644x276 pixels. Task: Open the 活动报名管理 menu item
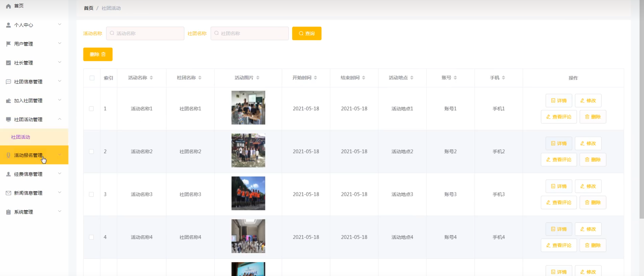(34, 155)
